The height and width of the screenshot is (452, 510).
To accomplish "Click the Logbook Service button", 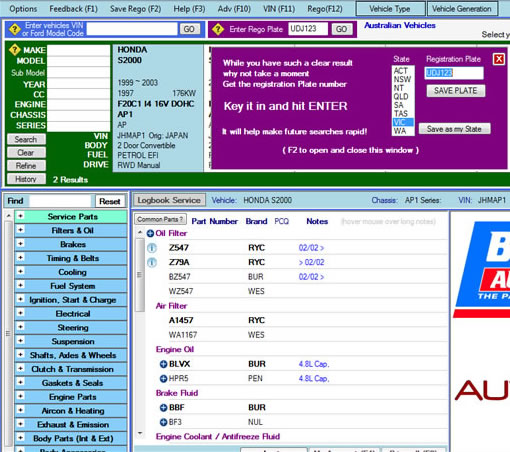I will pos(169,200).
